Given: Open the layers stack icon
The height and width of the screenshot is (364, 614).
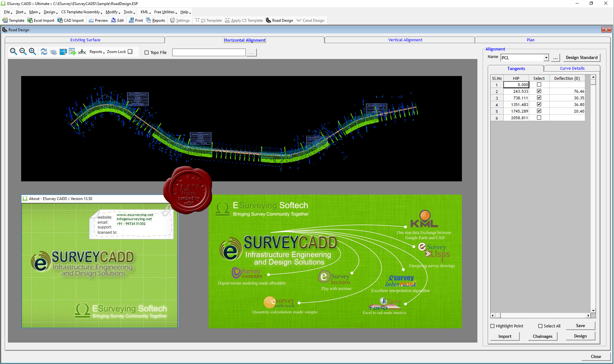Looking at the screenshot, I should (x=53, y=52).
